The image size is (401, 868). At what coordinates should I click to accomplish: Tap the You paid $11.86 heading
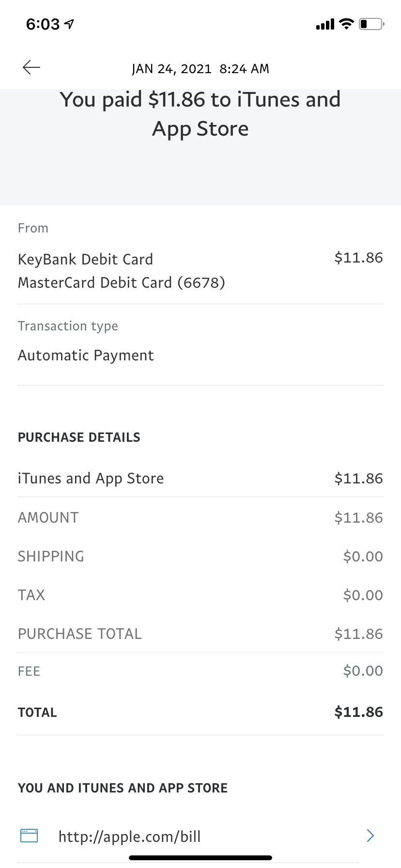[200, 114]
